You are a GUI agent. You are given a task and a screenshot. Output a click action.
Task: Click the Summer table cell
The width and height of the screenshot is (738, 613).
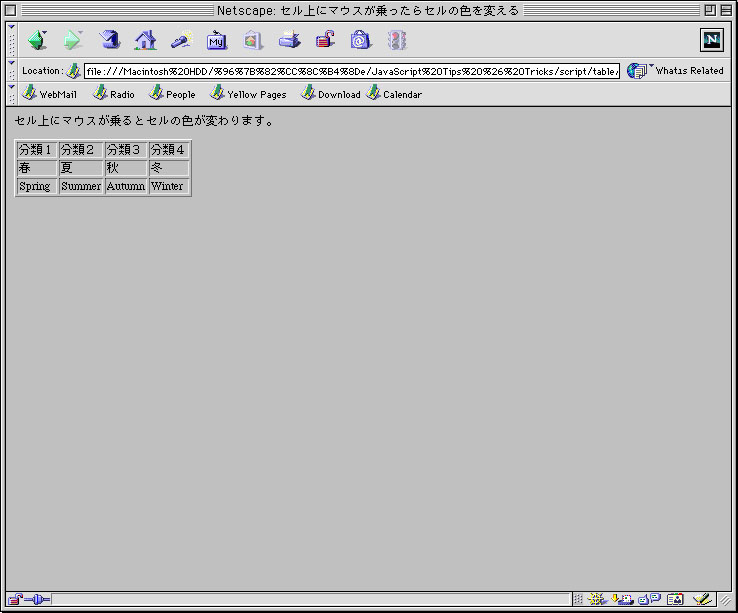81,186
